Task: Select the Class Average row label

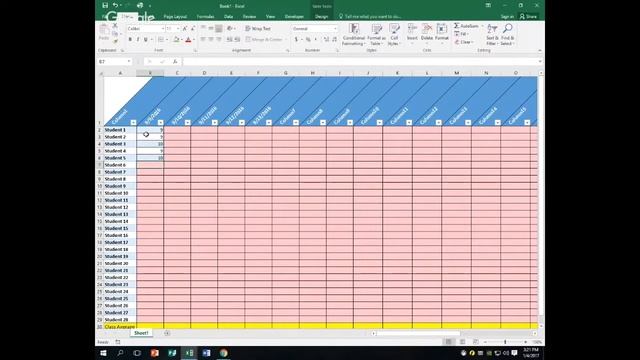Action: [x=120, y=327]
